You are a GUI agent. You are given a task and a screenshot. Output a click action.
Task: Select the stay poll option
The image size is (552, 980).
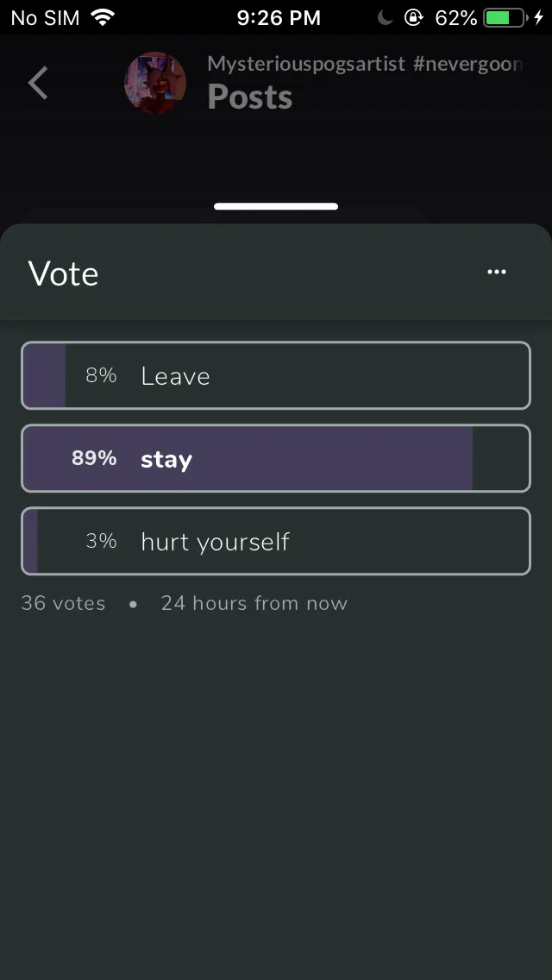(x=276, y=458)
